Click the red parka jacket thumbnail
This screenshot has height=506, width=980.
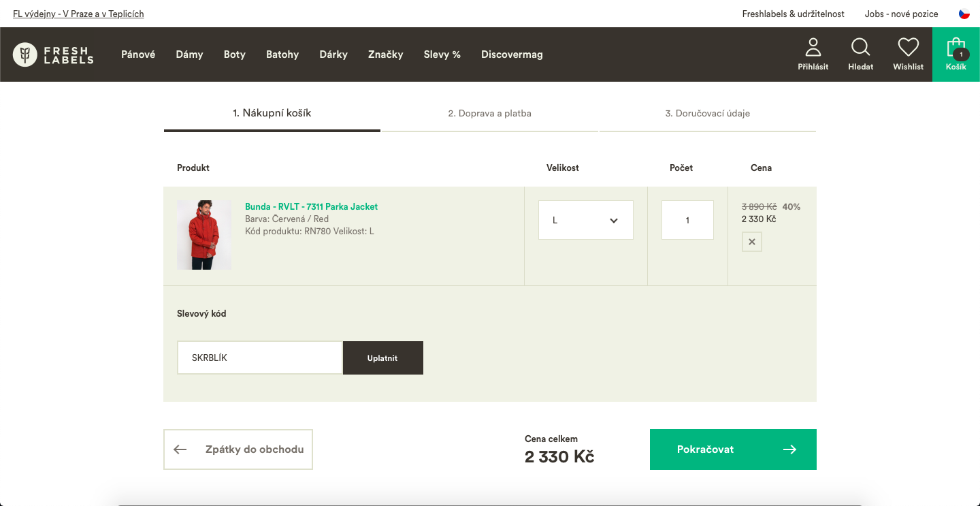point(204,235)
